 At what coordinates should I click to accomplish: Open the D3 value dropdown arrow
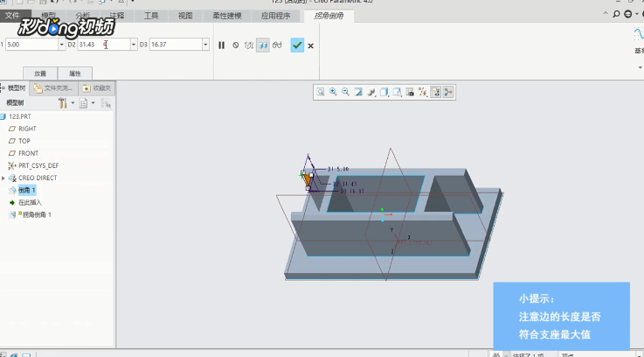(x=205, y=45)
